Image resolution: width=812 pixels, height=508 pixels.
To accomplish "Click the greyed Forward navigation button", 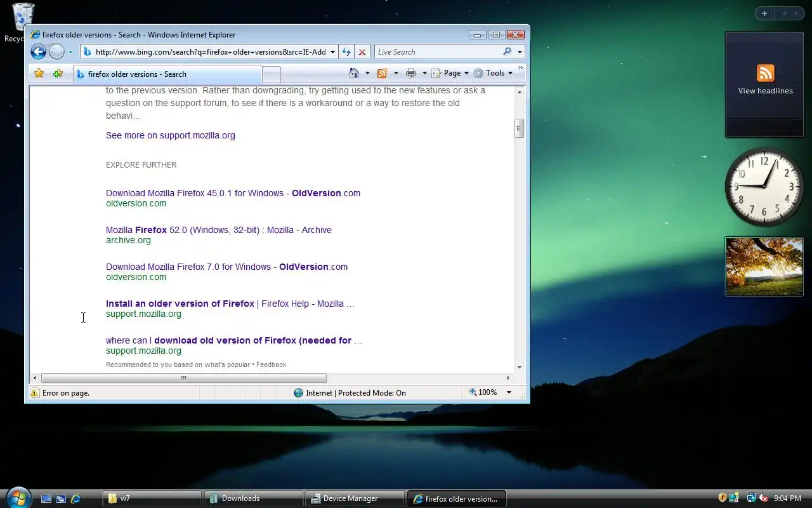I will click(56, 52).
